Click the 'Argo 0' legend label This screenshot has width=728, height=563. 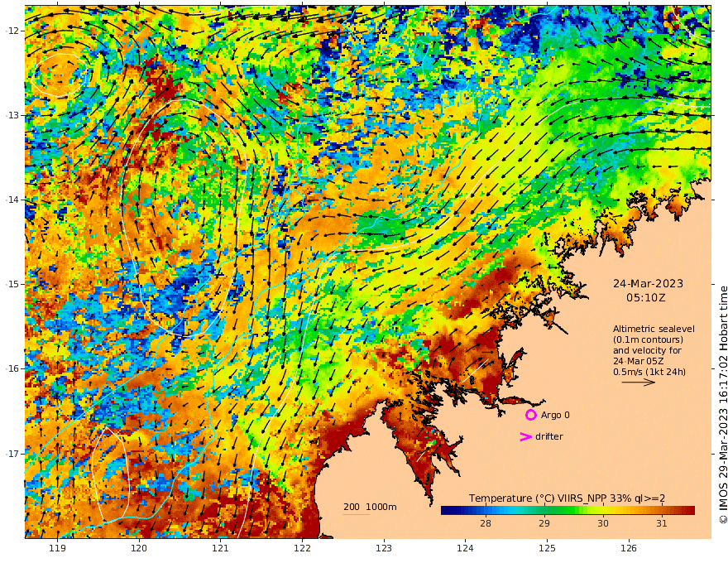[555, 415]
